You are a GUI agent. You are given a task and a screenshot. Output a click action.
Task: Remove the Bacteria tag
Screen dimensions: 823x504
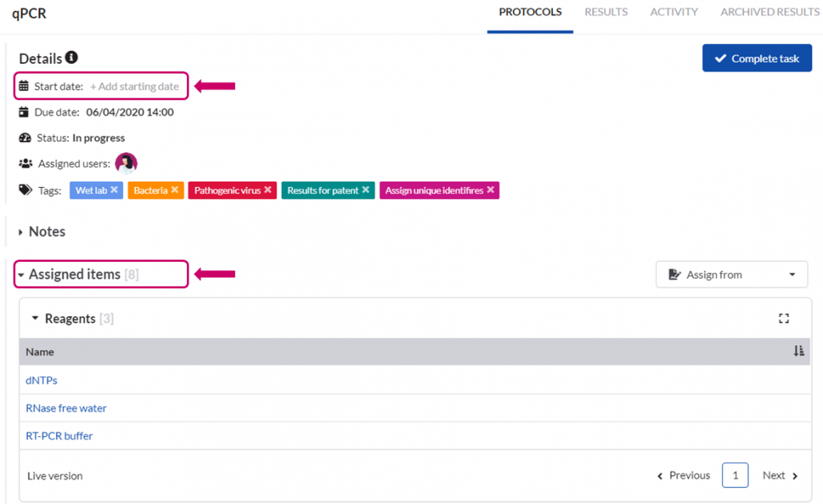click(x=175, y=190)
